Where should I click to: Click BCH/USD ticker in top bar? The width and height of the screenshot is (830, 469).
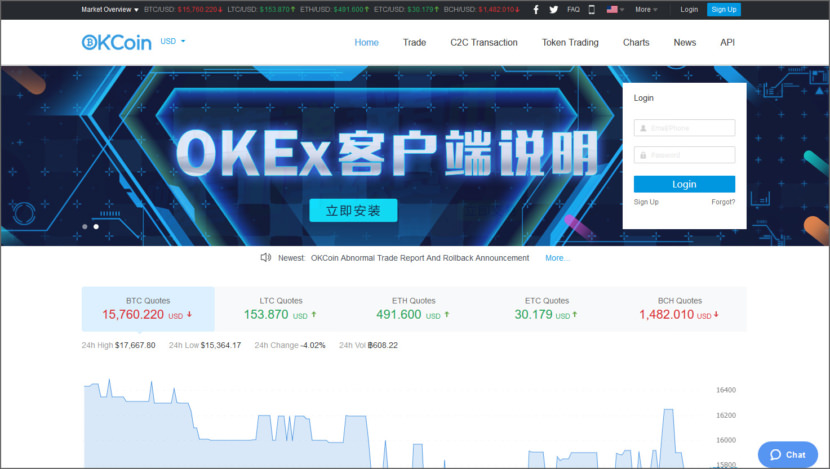click(482, 10)
